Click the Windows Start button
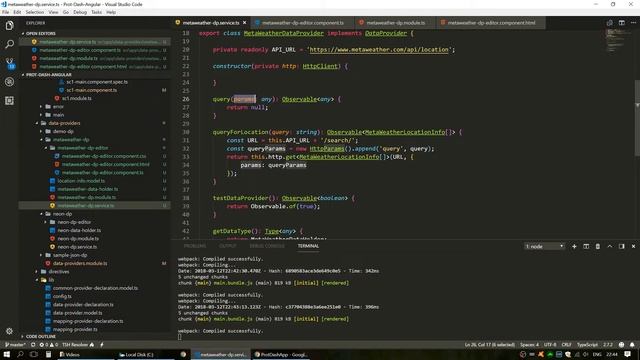The width and height of the screenshot is (640, 360). pos(7,354)
